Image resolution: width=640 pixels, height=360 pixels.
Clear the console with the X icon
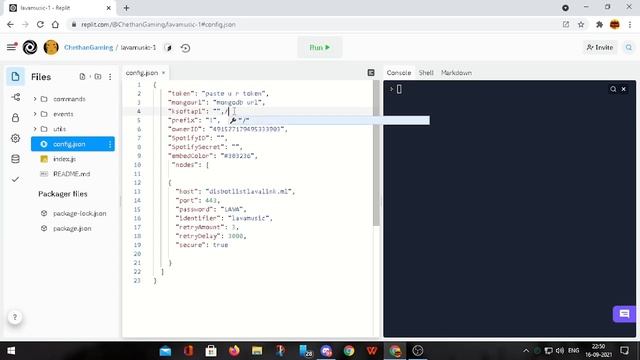click(x=624, y=89)
